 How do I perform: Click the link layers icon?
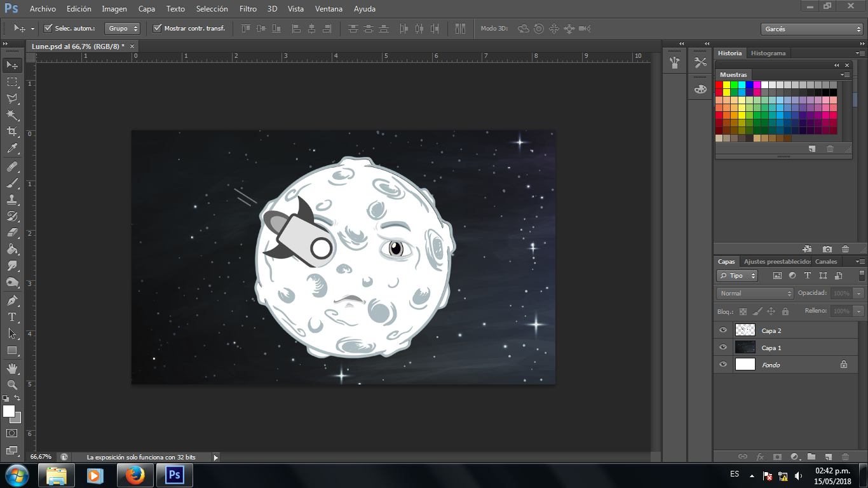pos(742,456)
